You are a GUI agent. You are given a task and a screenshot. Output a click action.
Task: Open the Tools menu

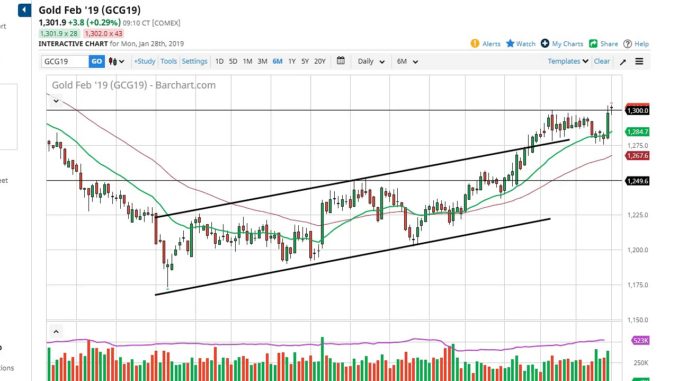pos(169,61)
